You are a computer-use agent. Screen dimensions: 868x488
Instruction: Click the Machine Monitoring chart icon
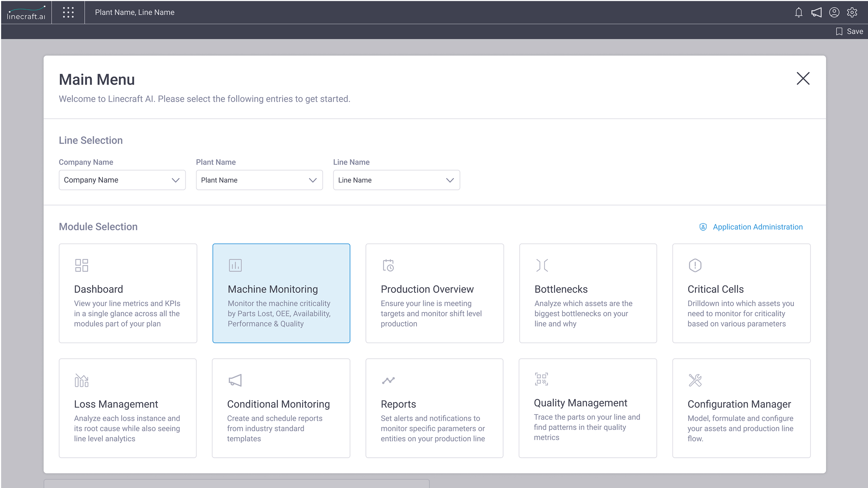[x=235, y=265]
